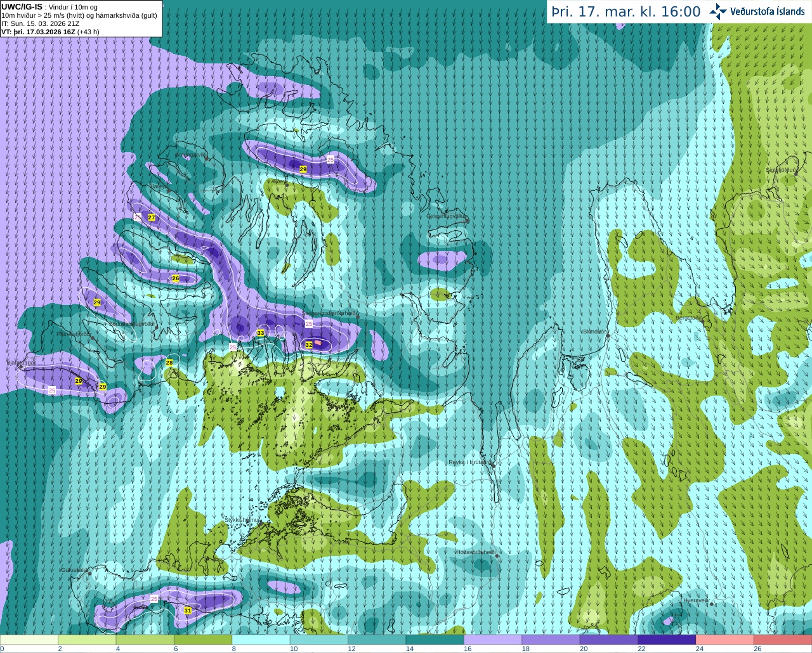This screenshot has width=812, height=653.
Task: Click the Bíldudalsflugvöllur station label
Action: pyautogui.click(x=132, y=323)
